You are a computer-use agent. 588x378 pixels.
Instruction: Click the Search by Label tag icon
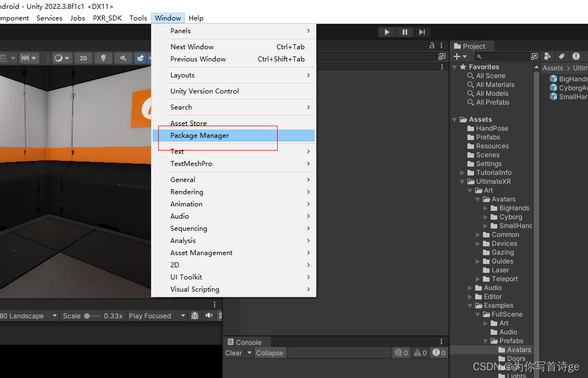point(561,56)
